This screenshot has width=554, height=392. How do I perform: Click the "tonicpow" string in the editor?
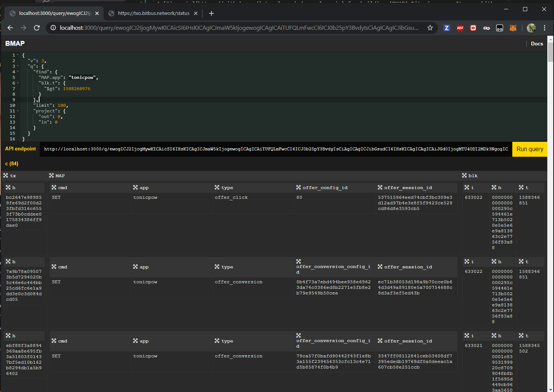[82, 77]
